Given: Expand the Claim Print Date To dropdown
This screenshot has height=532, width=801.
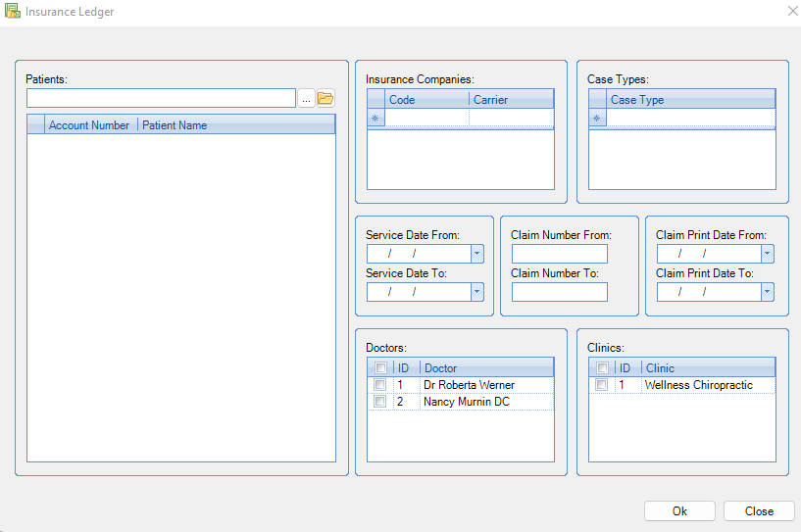Looking at the screenshot, I should click(x=767, y=292).
